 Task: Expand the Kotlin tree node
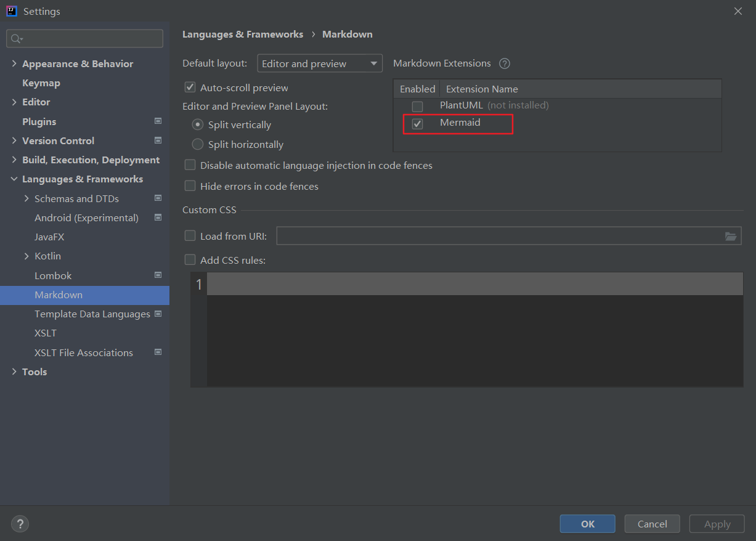(x=26, y=256)
